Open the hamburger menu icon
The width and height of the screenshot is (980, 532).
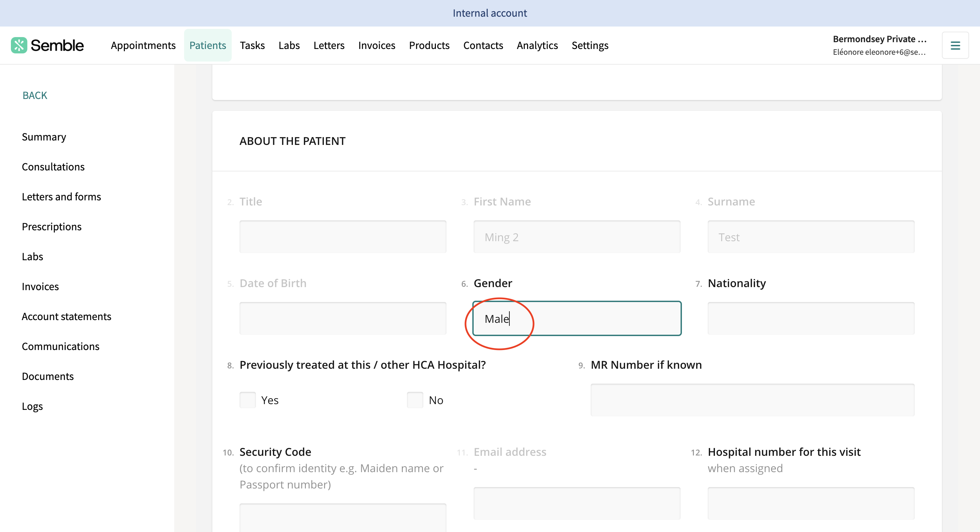pos(955,46)
